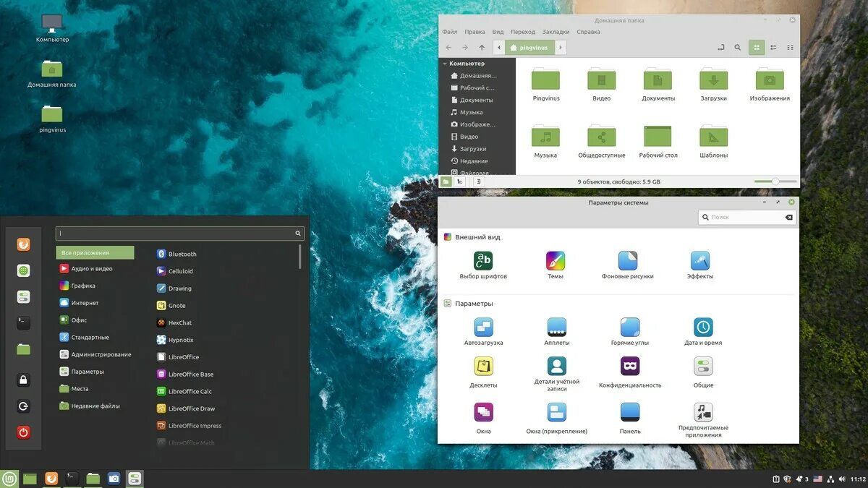This screenshot has width=868, height=488.
Task: Open the terminal favorite in menu sidebar
Action: click(x=23, y=322)
